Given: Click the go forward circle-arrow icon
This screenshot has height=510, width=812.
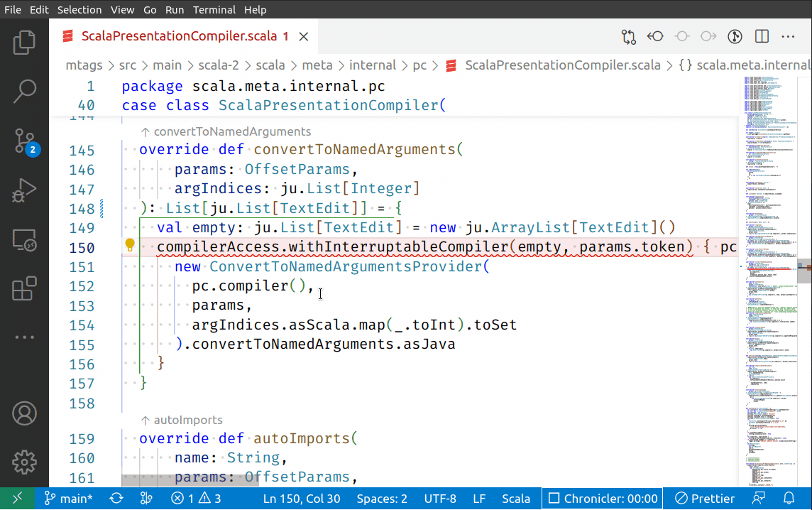Looking at the screenshot, I should coord(708,36).
